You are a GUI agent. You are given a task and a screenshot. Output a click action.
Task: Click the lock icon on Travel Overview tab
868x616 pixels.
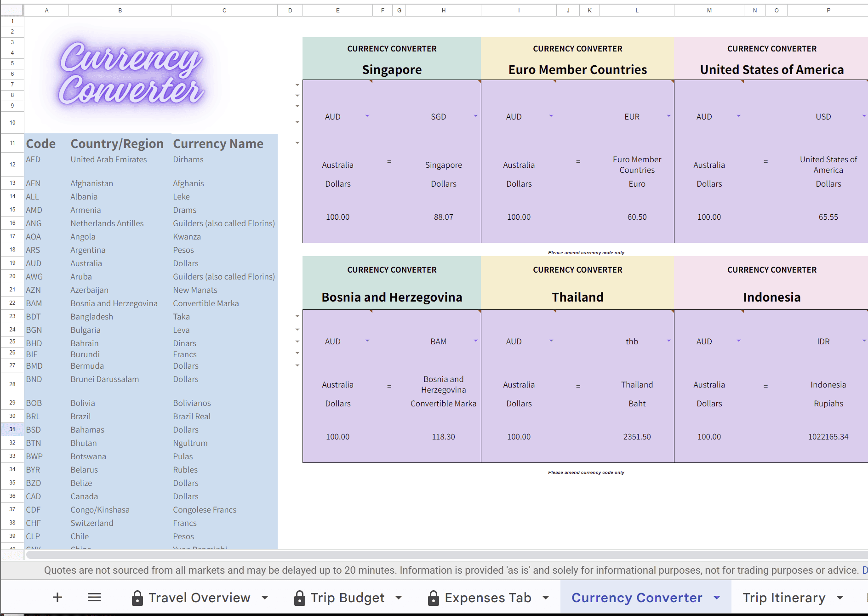click(137, 598)
